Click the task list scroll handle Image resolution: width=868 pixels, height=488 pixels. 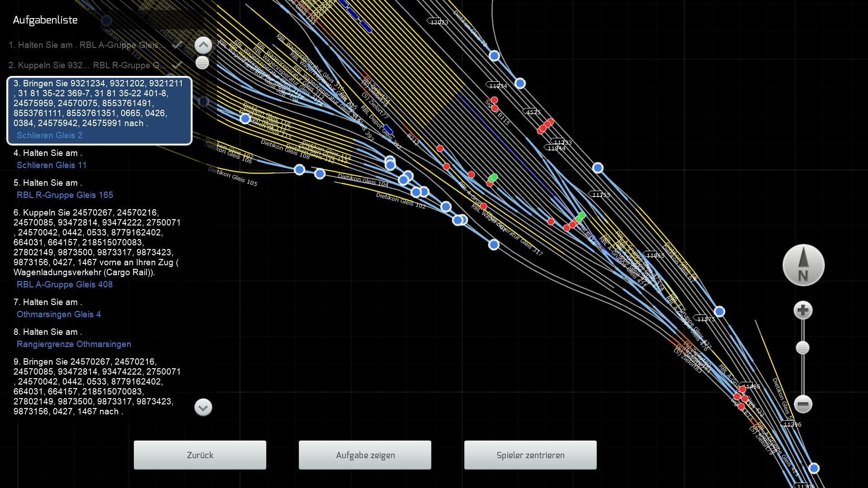(202, 63)
